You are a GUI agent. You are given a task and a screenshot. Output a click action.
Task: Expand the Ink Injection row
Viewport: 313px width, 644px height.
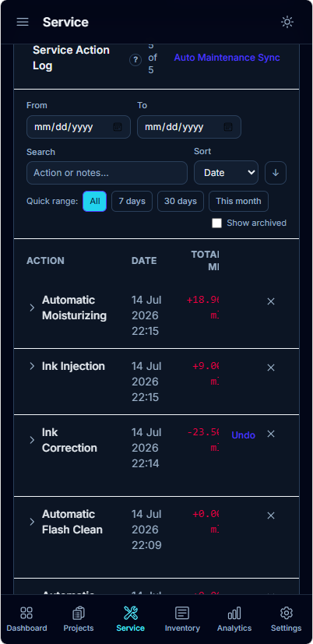click(32, 366)
